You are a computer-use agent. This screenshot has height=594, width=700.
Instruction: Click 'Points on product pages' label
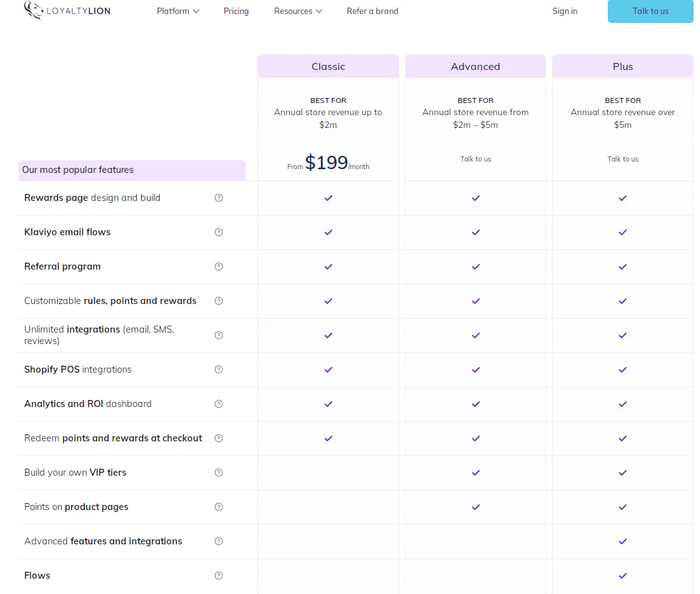76,508
